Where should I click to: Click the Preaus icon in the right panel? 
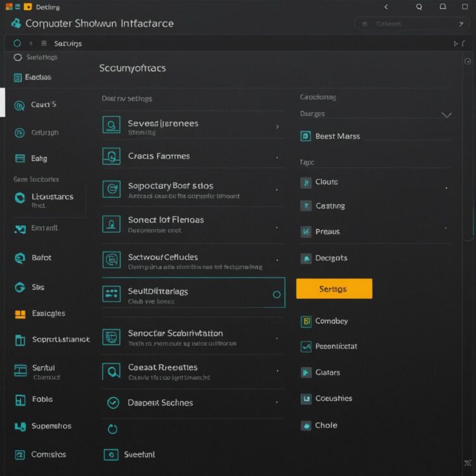(305, 232)
